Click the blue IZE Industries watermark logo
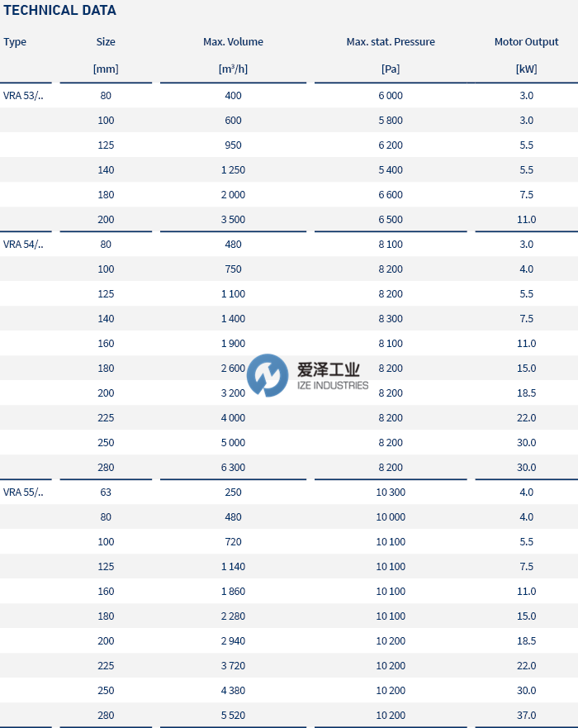This screenshot has width=578, height=728. click(268, 376)
